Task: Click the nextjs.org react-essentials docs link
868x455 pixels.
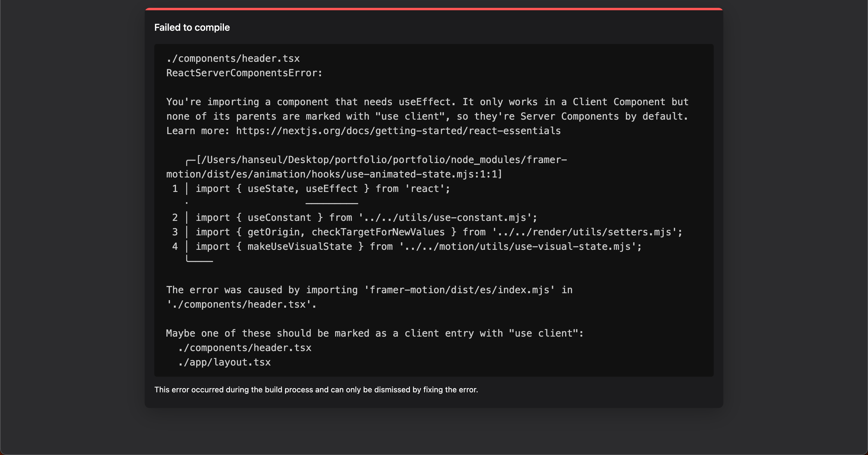Action: point(398,131)
